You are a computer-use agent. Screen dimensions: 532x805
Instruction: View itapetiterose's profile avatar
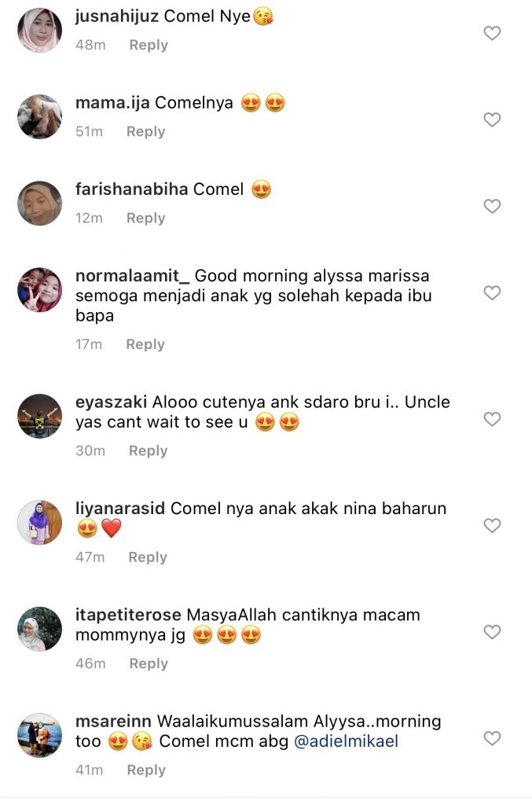[39, 630]
